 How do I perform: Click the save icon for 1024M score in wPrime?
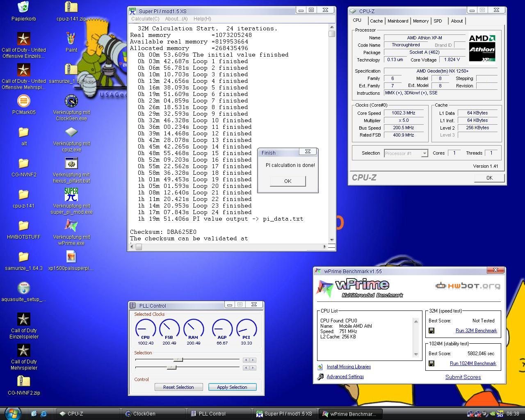click(431, 363)
